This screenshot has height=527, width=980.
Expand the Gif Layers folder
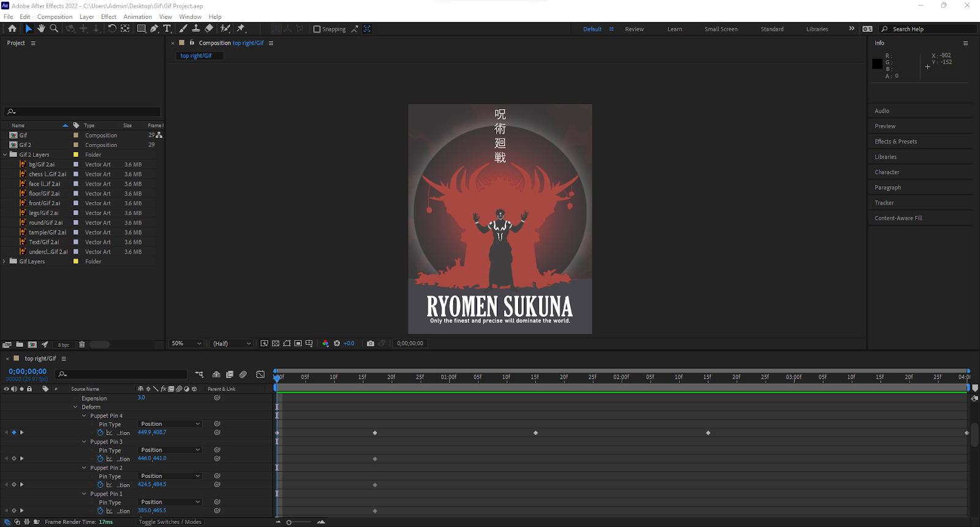coord(5,261)
